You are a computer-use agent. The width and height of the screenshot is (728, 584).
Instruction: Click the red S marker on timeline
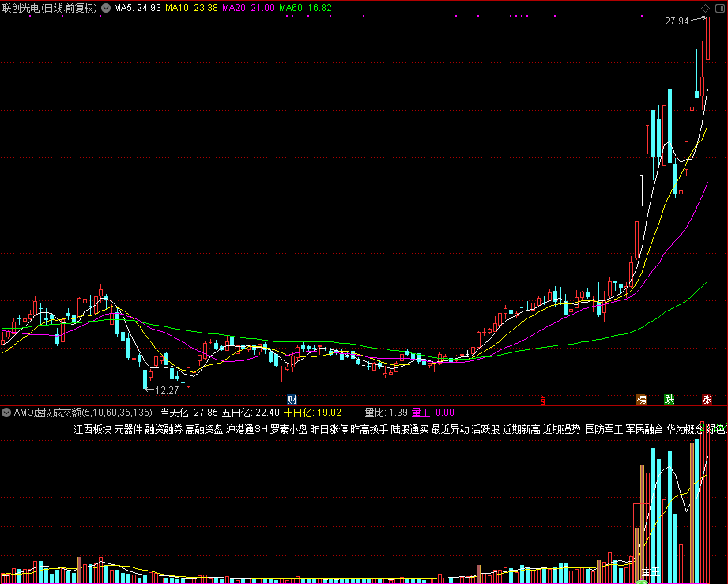coord(543,400)
